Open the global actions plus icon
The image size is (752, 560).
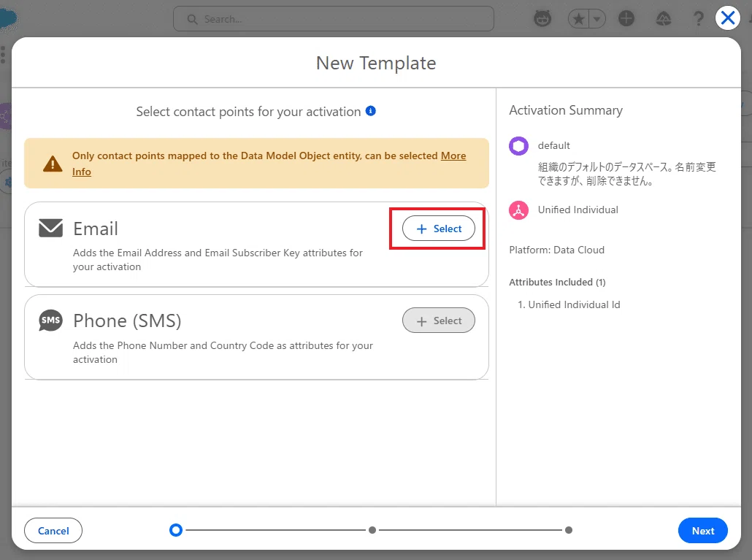coord(626,19)
